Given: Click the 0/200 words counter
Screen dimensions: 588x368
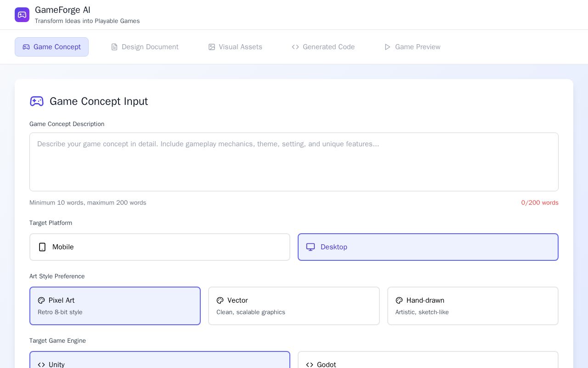Looking at the screenshot, I should click(540, 203).
